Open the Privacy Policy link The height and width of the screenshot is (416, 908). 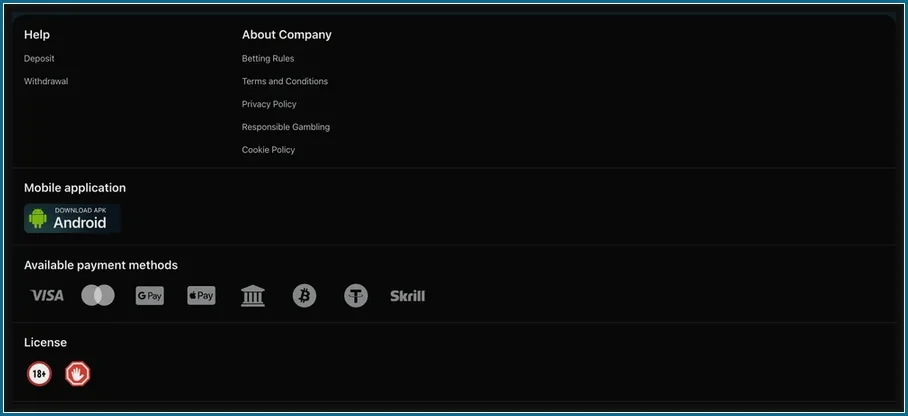click(x=269, y=104)
